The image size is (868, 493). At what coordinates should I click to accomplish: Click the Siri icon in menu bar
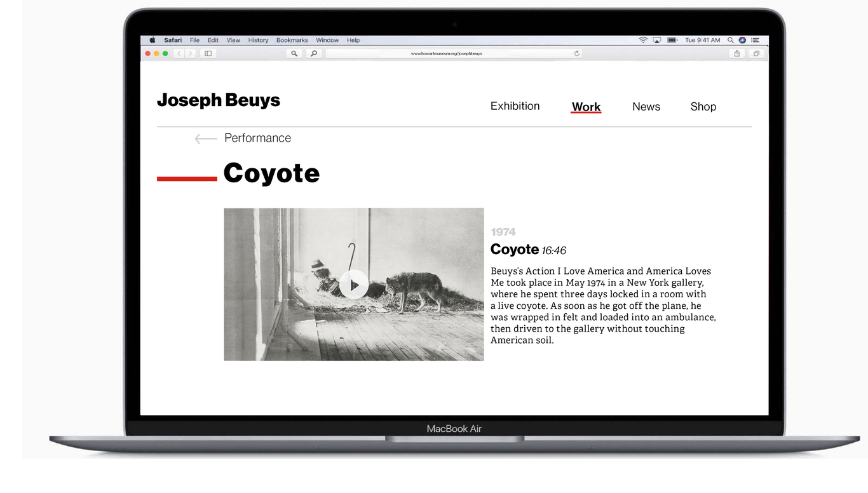(x=742, y=40)
